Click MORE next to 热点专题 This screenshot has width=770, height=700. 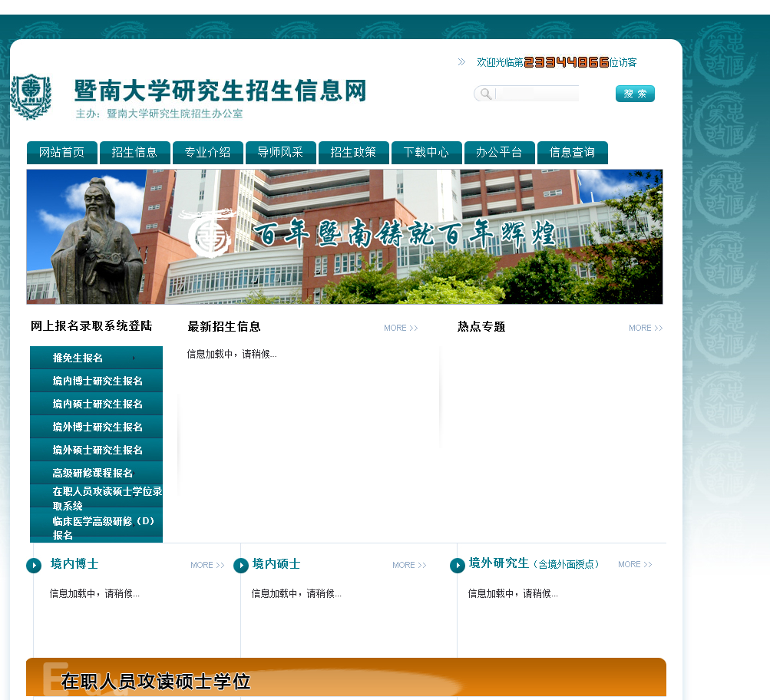click(646, 328)
